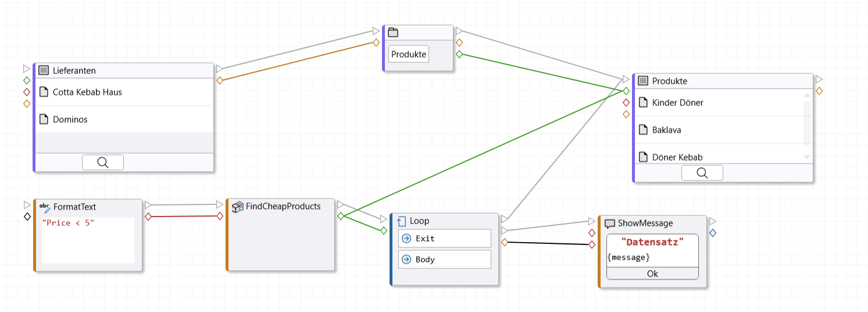Click the search button under Lieferanten list

(103, 162)
